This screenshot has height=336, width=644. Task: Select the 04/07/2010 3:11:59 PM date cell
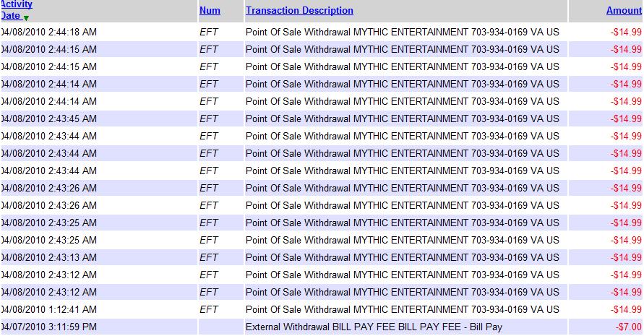(49, 327)
